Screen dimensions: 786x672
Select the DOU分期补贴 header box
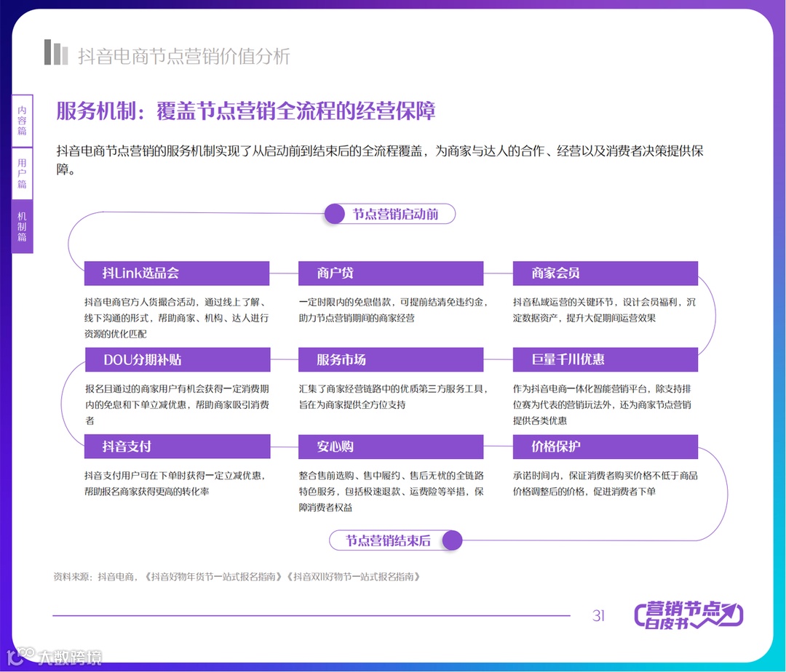[x=178, y=359]
